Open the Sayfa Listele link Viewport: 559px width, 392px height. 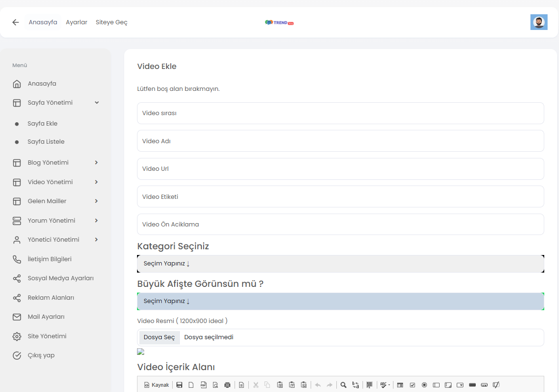point(46,141)
